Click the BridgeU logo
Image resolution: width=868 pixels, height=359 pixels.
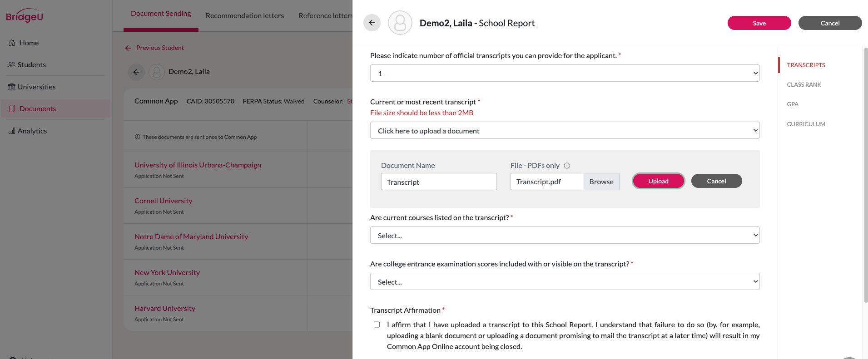pyautogui.click(x=25, y=16)
